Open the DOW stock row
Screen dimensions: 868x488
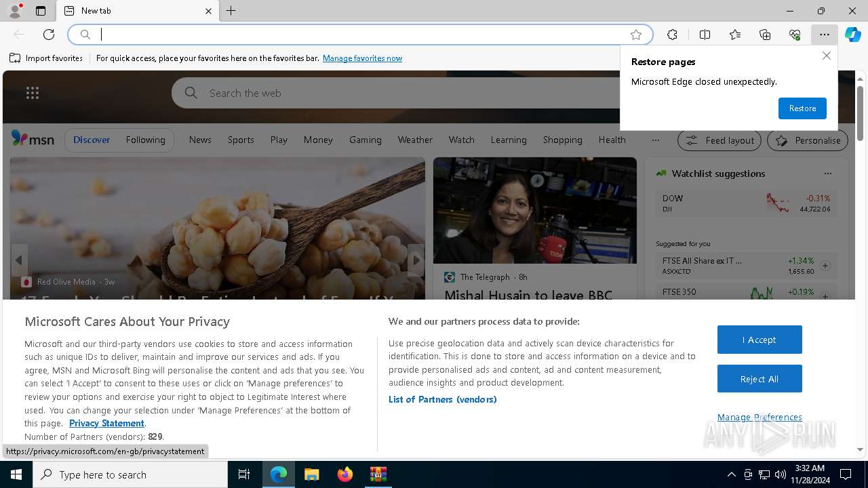tap(746, 203)
